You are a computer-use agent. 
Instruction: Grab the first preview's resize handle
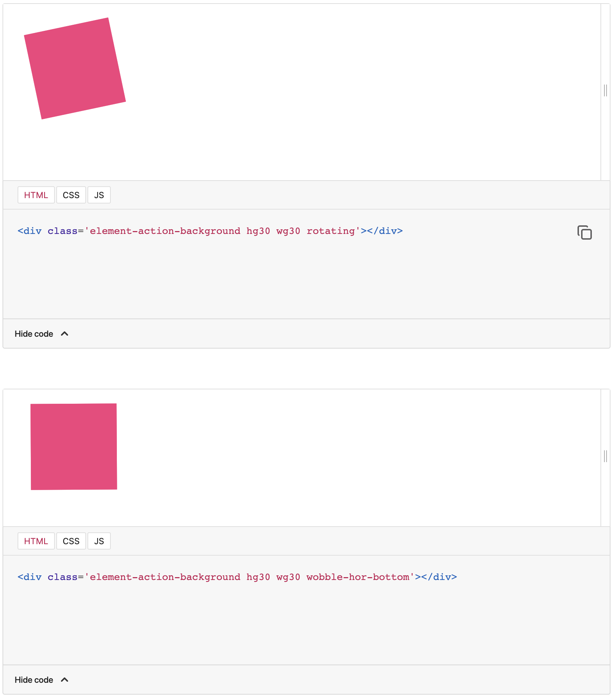pos(605,90)
